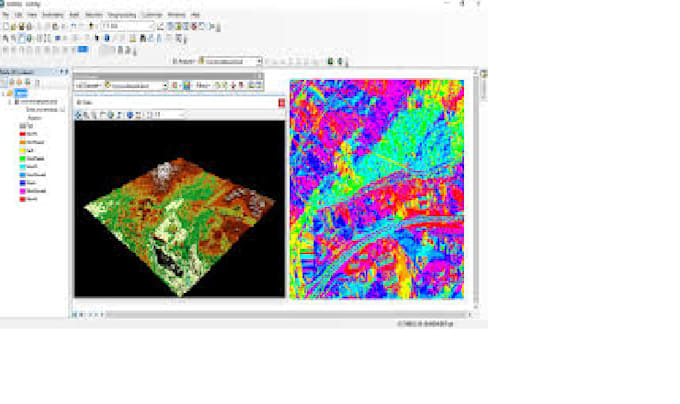The image size is (680, 404).
Task: Close the 3D View window with red X
Action: tap(281, 103)
